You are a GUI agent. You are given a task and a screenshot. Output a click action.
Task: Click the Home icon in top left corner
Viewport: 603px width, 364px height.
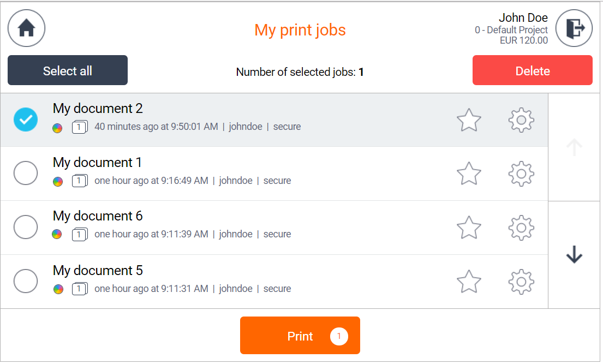coord(26,28)
